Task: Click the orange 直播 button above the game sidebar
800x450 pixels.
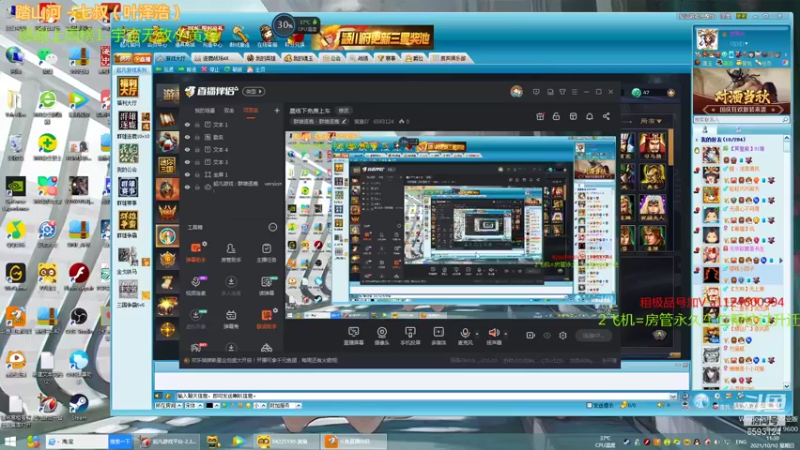Action: click(x=142, y=59)
